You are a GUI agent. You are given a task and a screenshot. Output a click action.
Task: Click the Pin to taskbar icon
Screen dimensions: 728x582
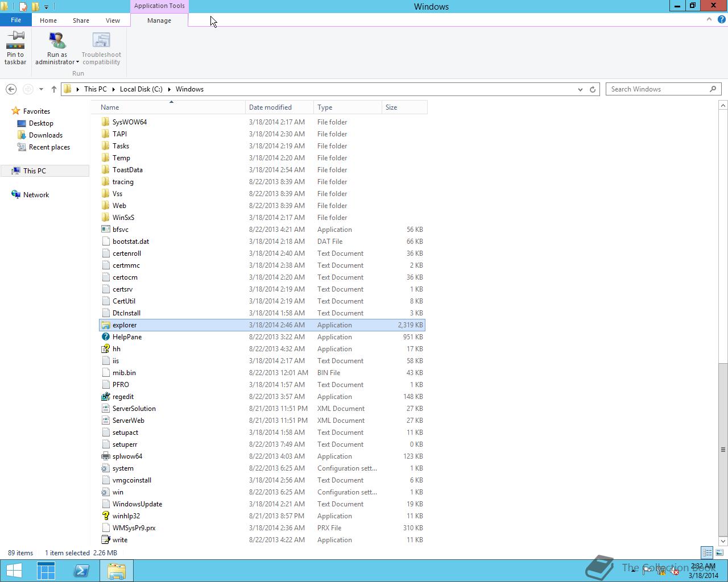click(x=15, y=40)
